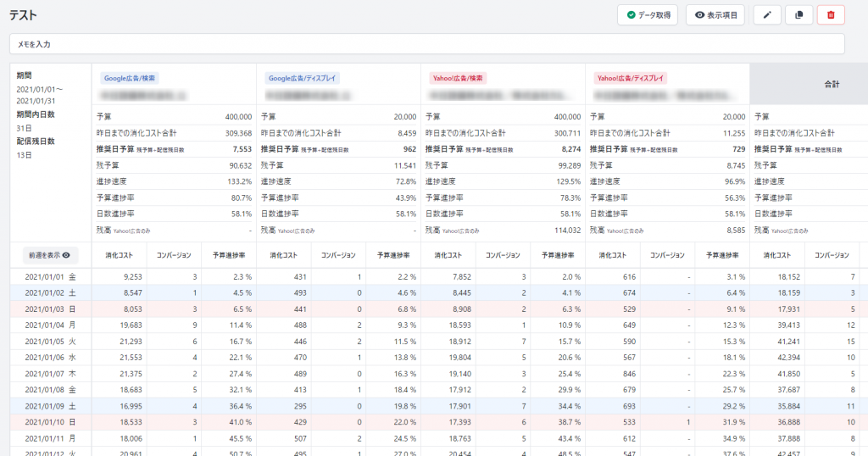Click Googleディスプレイ recommended daily budget 962
This screenshot has width=868, height=456.
(x=409, y=149)
